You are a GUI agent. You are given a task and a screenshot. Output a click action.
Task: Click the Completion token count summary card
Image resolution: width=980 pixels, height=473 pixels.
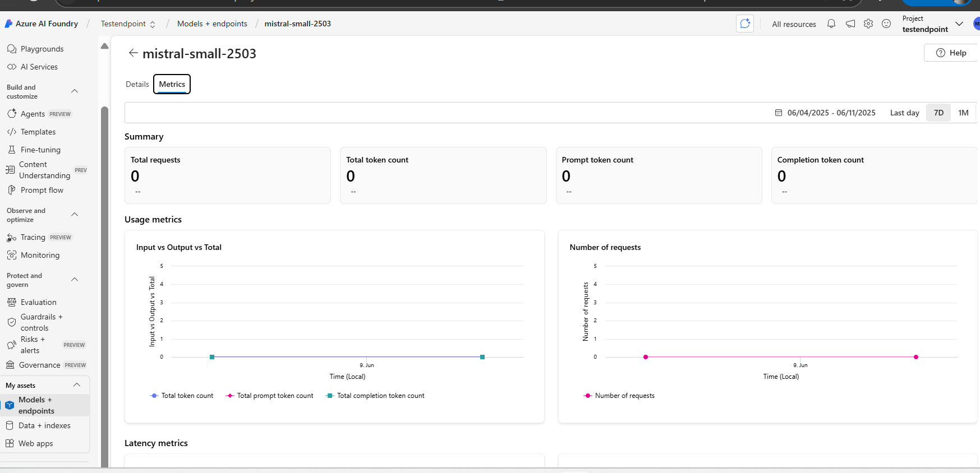pyautogui.click(x=874, y=175)
